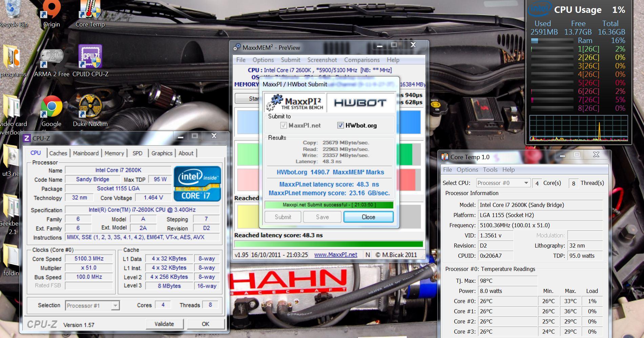Click the Instructions field in CPU-Z
The image size is (644, 338).
(x=142, y=237)
